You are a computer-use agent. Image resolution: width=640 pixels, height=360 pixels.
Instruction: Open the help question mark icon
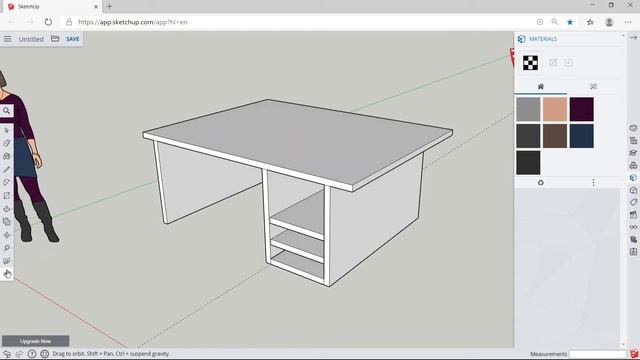pos(32,354)
